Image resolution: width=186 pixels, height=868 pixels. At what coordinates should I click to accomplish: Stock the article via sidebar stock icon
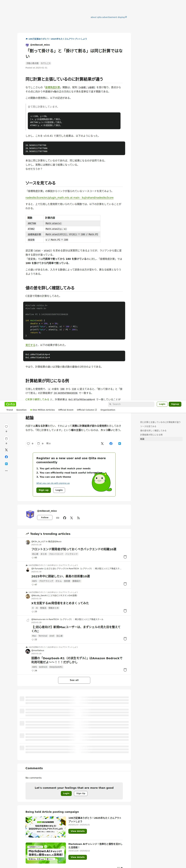(x=6, y=439)
